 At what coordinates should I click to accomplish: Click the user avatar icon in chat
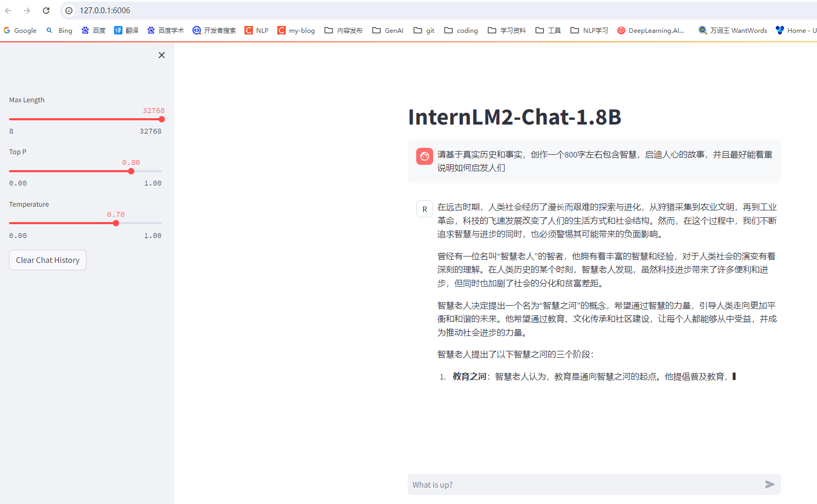[425, 156]
